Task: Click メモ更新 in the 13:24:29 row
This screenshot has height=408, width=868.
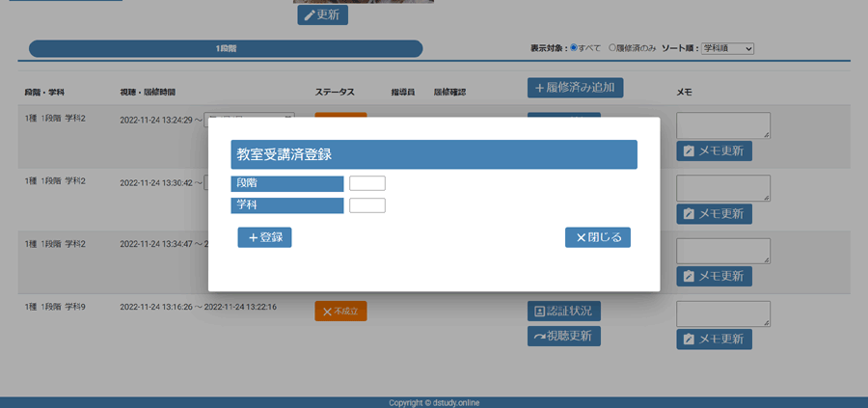Action: click(x=714, y=151)
